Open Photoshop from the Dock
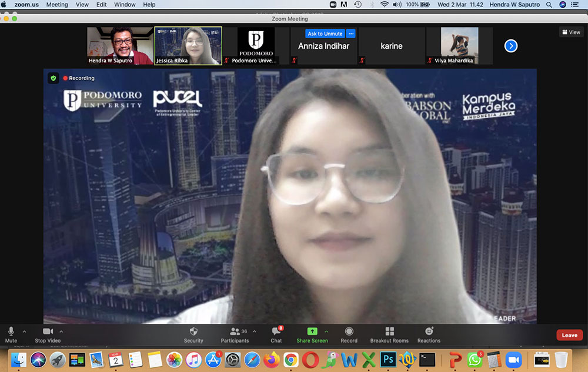 pos(387,359)
